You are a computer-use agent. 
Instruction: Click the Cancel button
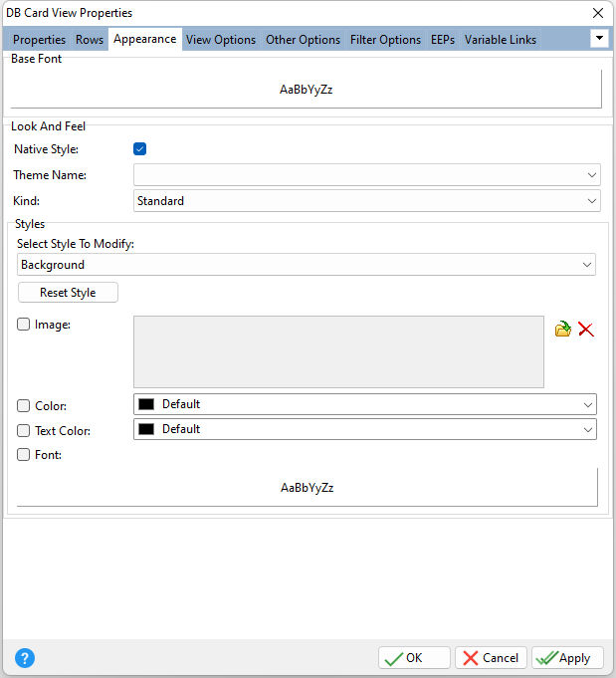(x=491, y=658)
